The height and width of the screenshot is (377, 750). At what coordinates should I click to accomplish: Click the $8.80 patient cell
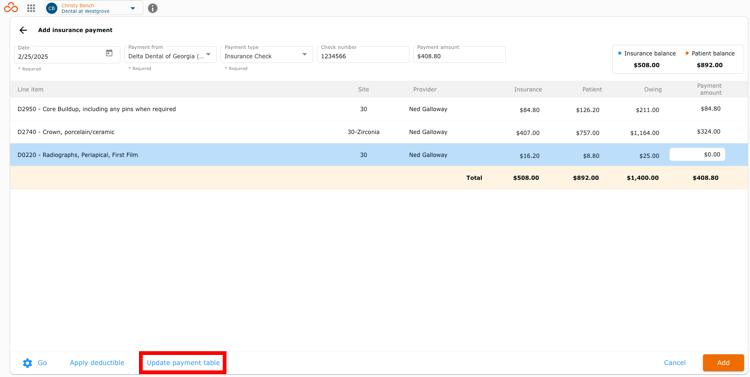591,156
